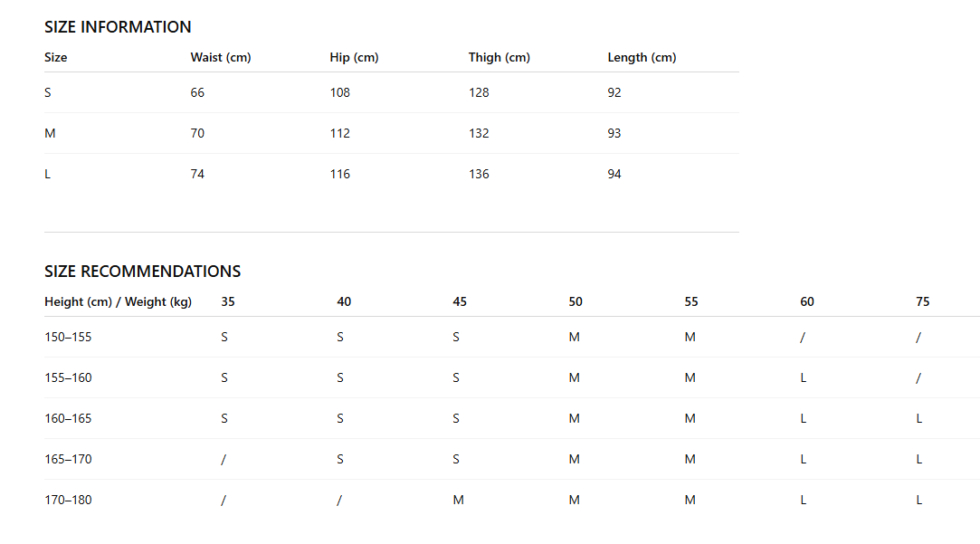
Task: Click hip value 116 for size L
Action: pos(340,174)
